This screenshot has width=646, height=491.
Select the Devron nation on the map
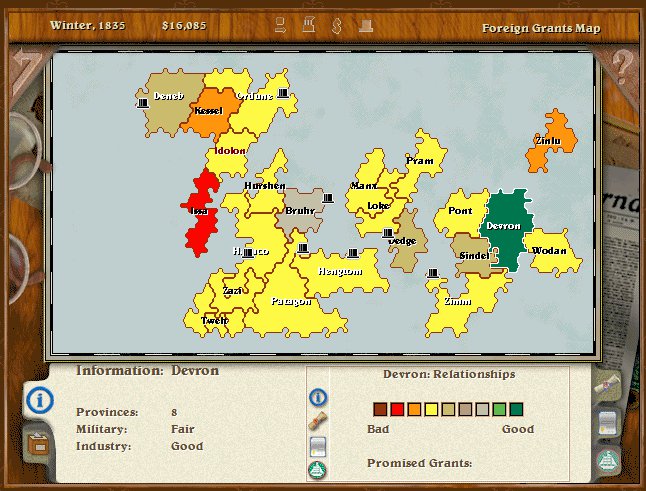click(x=506, y=229)
